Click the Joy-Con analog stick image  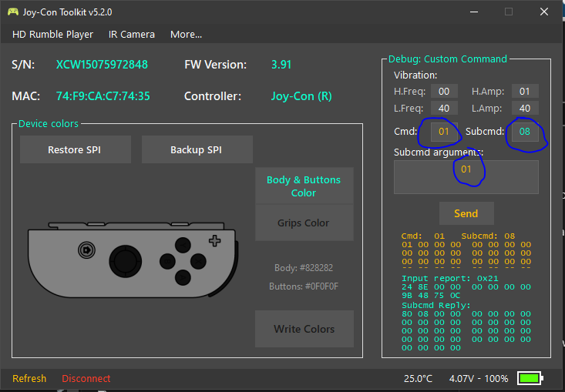pyautogui.click(x=126, y=261)
